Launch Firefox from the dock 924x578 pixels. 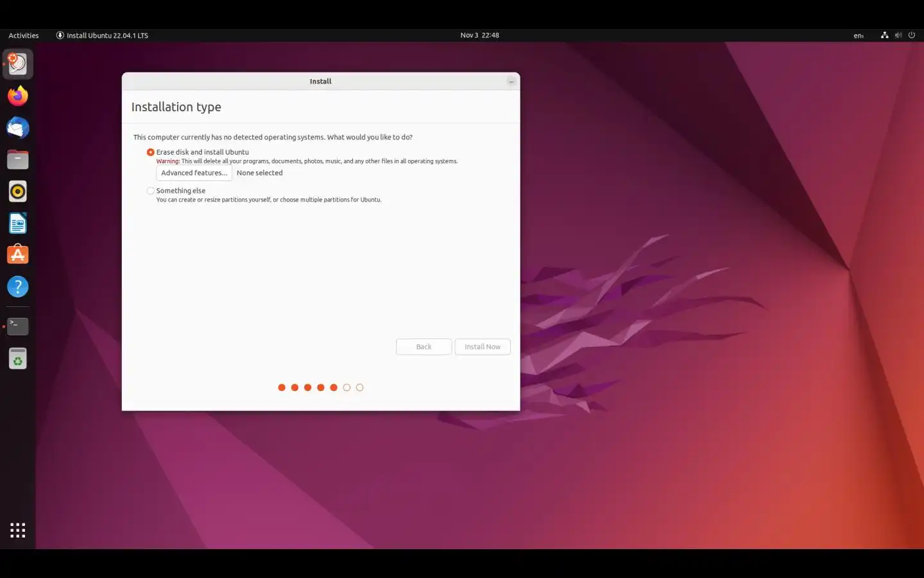pyautogui.click(x=17, y=96)
